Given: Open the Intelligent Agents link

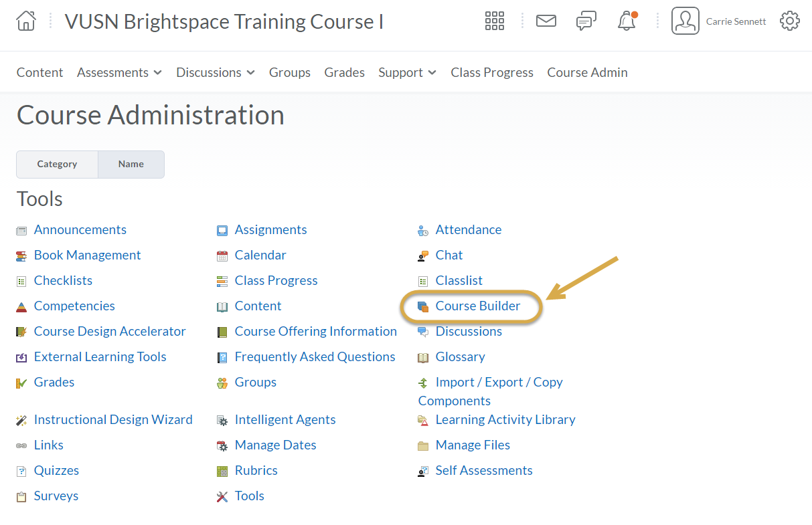Looking at the screenshot, I should [x=285, y=419].
